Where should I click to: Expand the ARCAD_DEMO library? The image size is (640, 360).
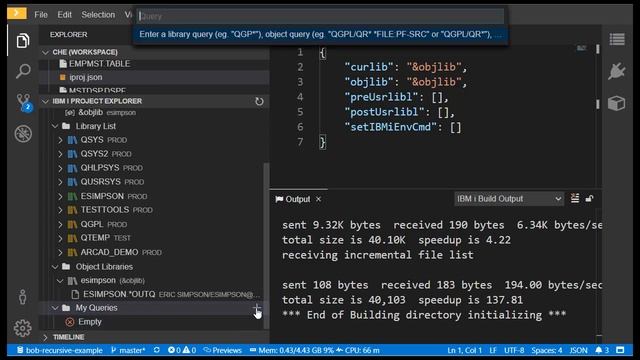click(x=60, y=252)
